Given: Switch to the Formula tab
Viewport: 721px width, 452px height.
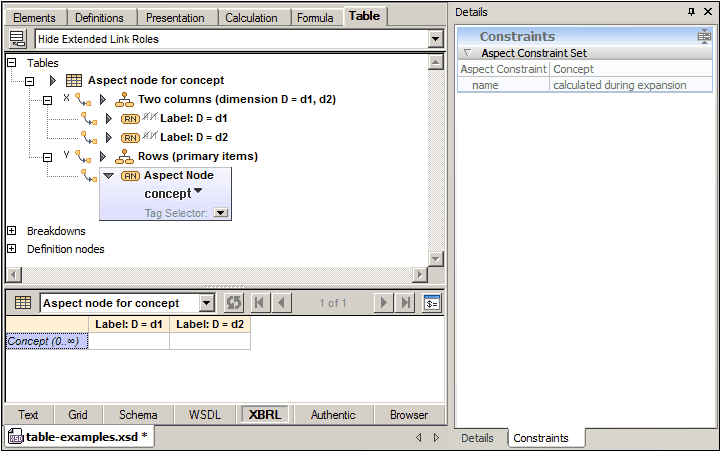Looking at the screenshot, I should (x=315, y=17).
